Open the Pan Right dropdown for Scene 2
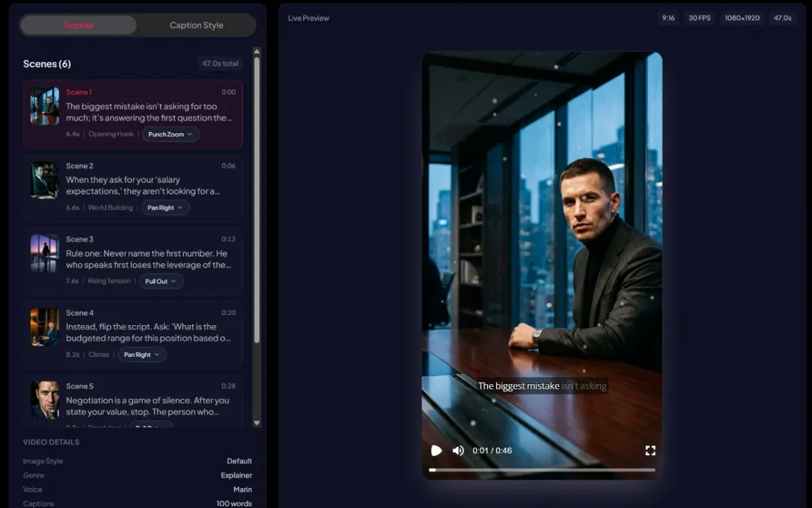Image resolution: width=812 pixels, height=508 pixels. tap(165, 207)
